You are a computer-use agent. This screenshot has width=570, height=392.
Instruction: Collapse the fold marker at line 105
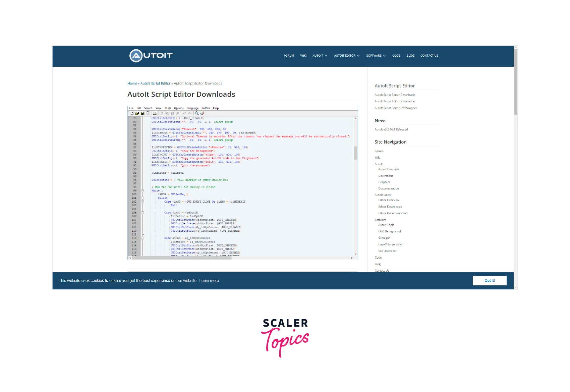point(142,213)
